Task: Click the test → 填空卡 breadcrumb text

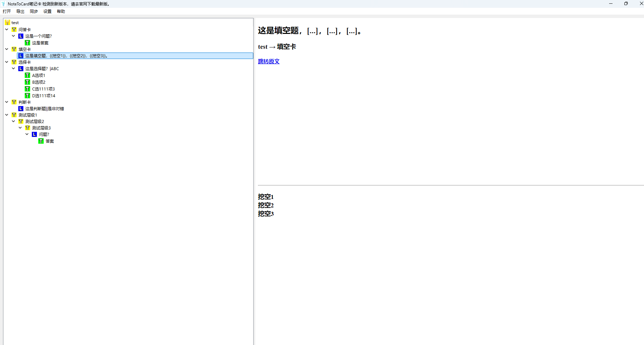Action: click(x=277, y=47)
